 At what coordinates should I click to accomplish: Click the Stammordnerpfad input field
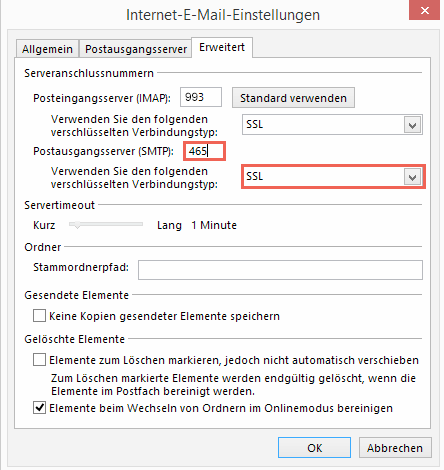280,270
